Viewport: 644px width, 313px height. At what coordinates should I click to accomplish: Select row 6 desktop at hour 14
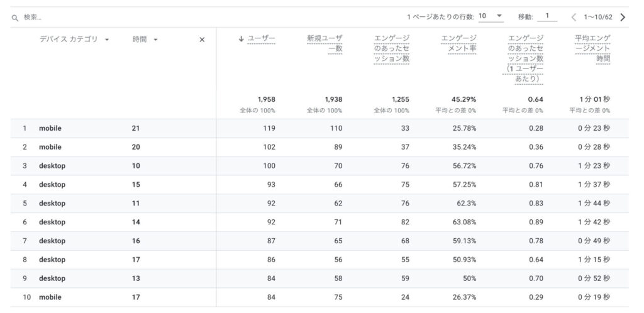[52, 222]
